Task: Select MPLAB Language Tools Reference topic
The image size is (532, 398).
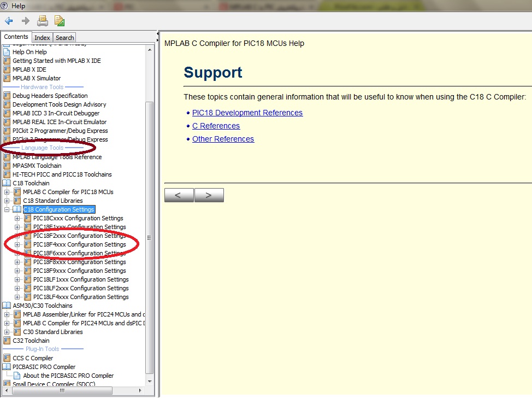Action: (x=57, y=157)
